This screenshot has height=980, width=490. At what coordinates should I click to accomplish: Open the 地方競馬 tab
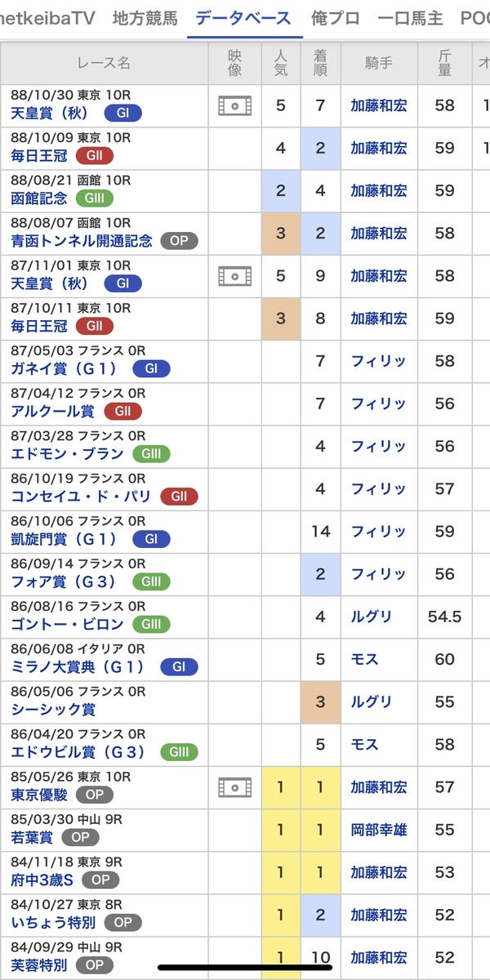tap(145, 18)
